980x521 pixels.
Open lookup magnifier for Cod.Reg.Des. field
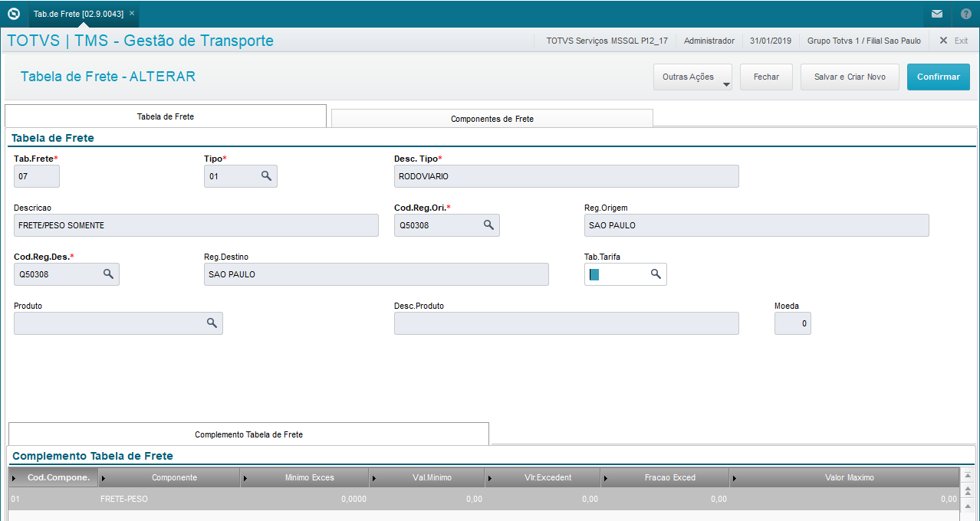108,274
